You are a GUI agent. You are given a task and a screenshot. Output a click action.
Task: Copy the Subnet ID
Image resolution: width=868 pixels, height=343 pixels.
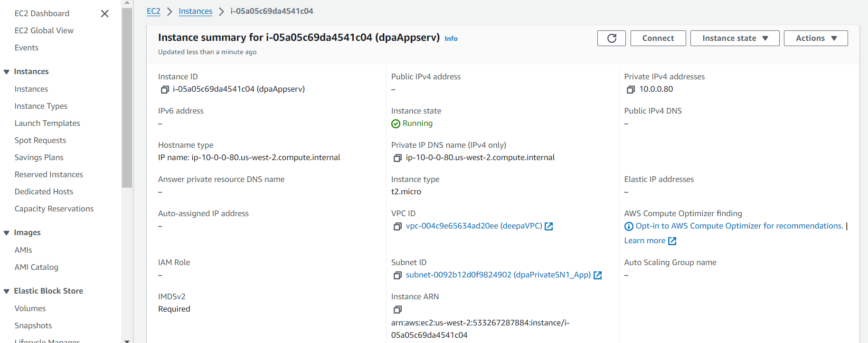[x=397, y=275]
